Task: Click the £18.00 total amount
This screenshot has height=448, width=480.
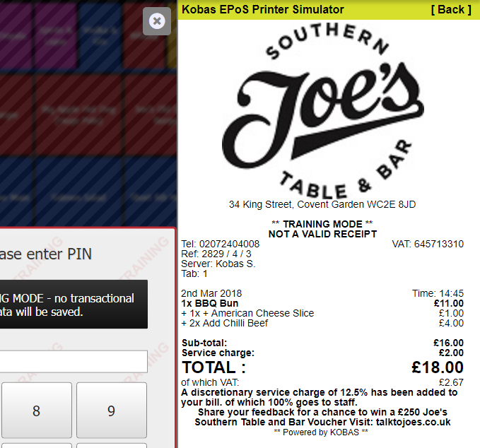Action: tap(438, 367)
